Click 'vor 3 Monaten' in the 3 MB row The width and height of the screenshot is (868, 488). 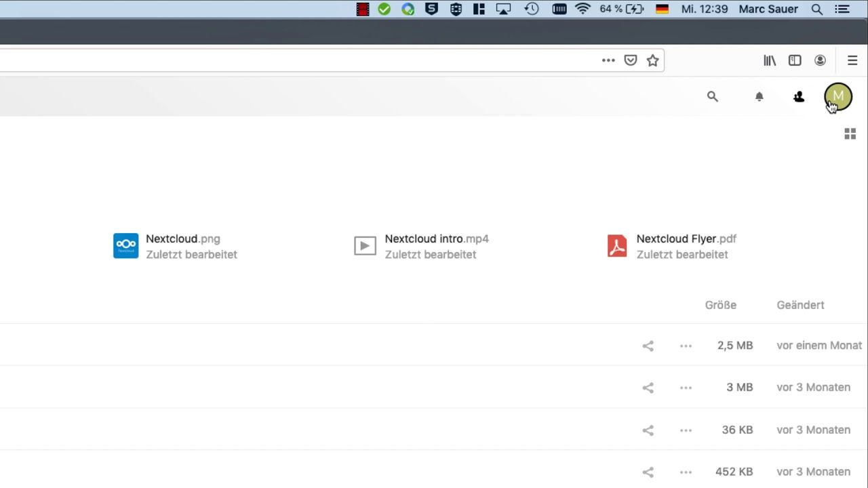(x=814, y=388)
